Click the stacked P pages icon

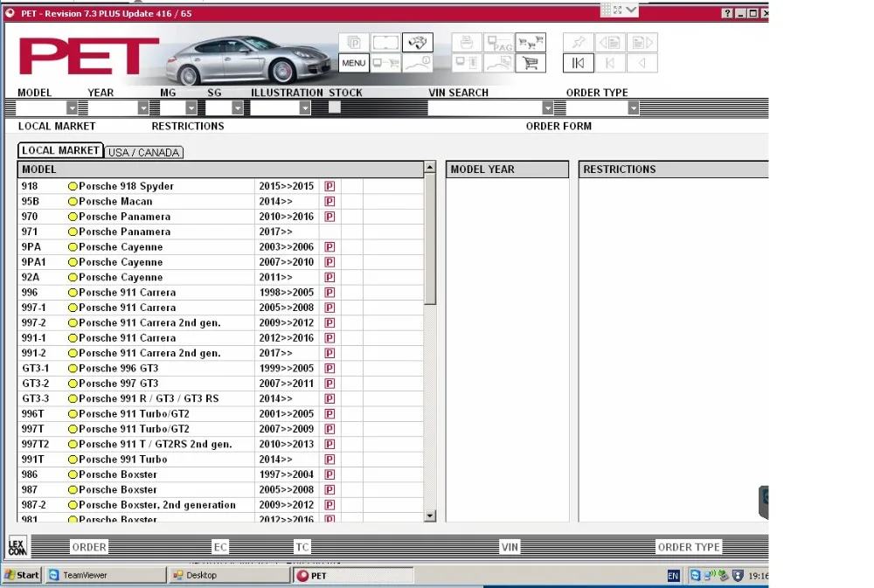click(353, 42)
